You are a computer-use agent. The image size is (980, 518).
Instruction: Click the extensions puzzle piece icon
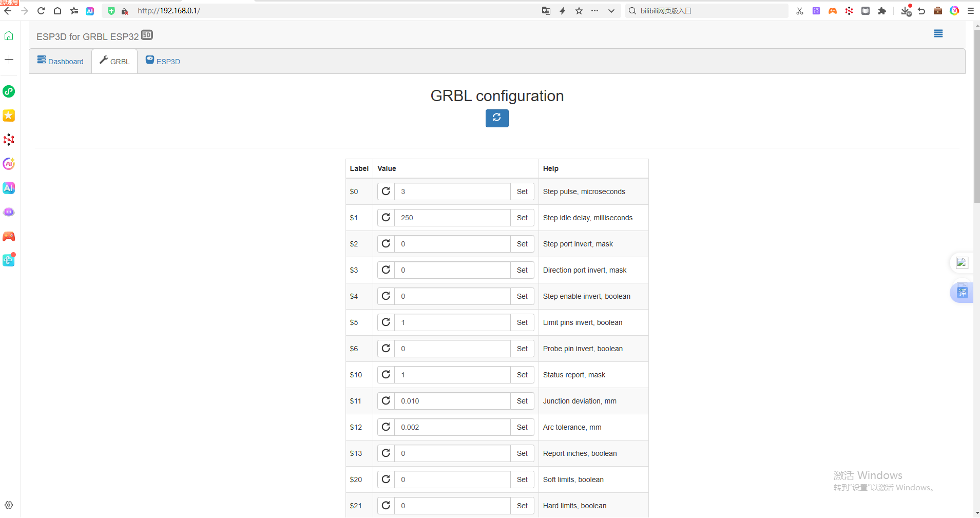(x=882, y=10)
